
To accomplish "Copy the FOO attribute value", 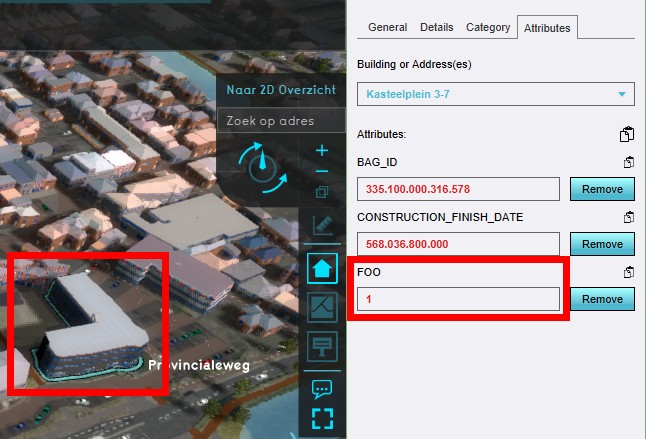I will (629, 272).
